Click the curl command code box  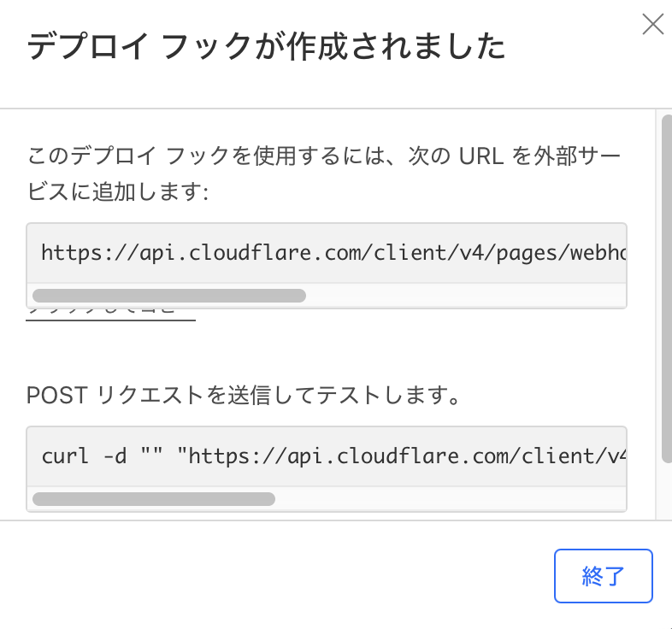click(x=327, y=456)
